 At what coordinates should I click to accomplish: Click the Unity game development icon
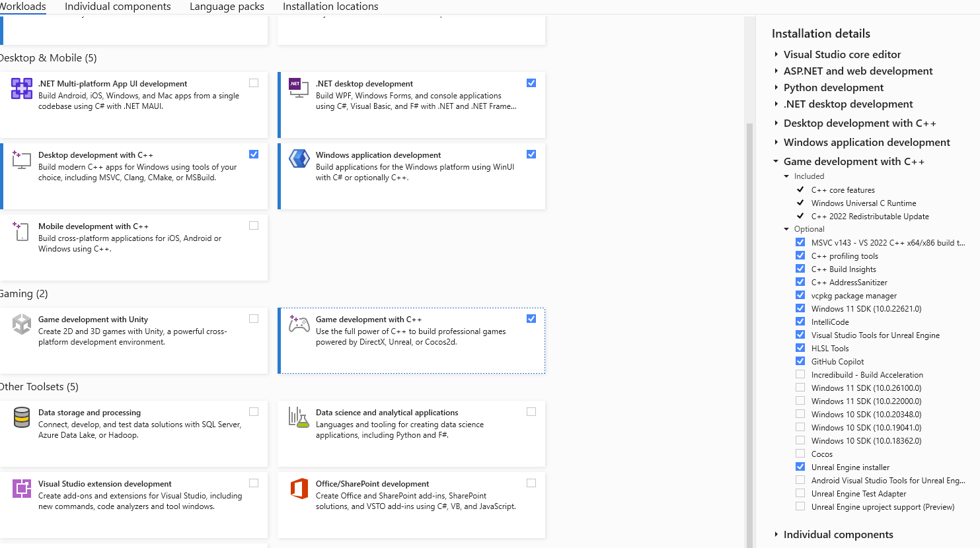(x=22, y=324)
